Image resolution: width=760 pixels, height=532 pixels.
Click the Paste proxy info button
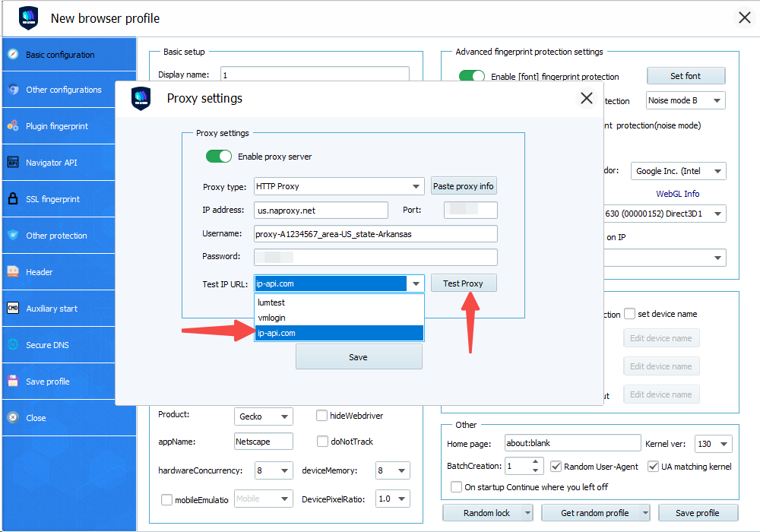click(x=464, y=186)
